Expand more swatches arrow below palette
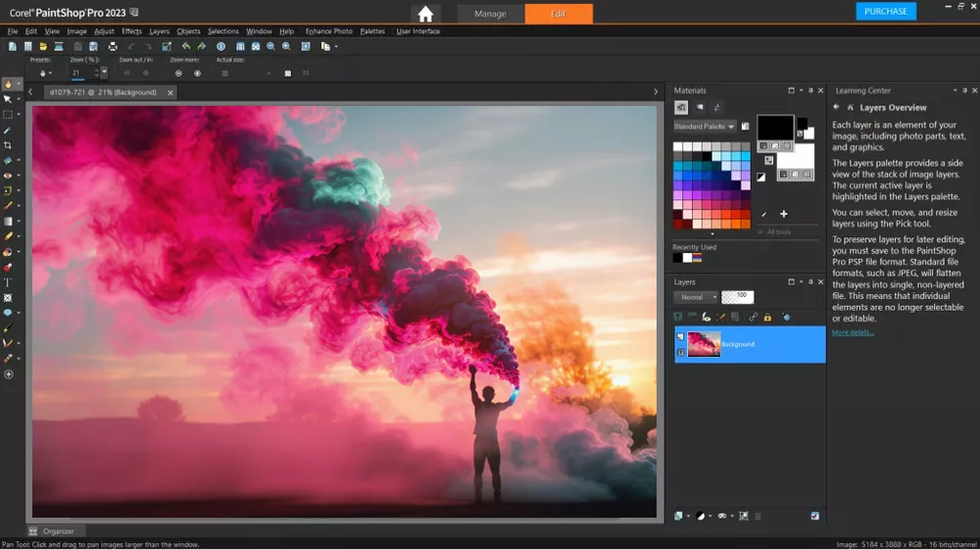Image resolution: width=980 pixels, height=550 pixels. (x=711, y=233)
